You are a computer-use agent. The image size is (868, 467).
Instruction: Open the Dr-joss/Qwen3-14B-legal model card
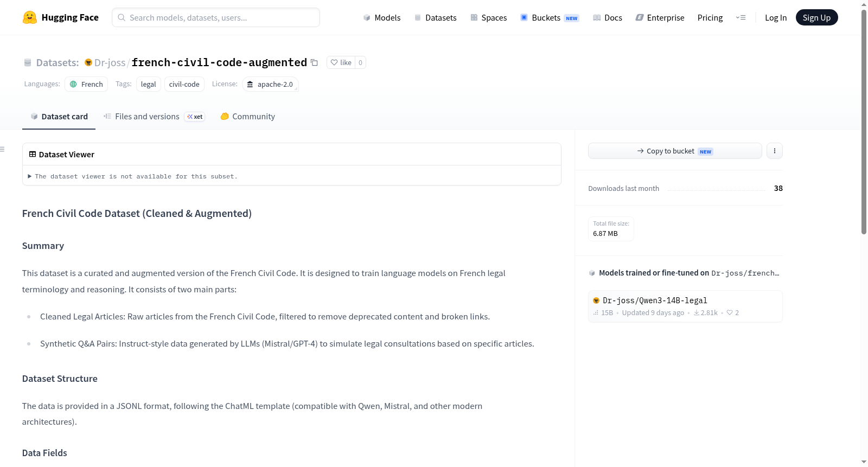coord(685,306)
